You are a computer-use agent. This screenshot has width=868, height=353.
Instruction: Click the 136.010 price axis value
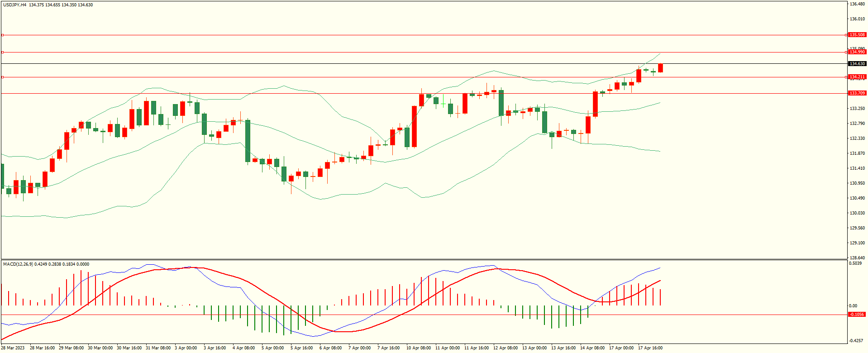[x=857, y=19]
